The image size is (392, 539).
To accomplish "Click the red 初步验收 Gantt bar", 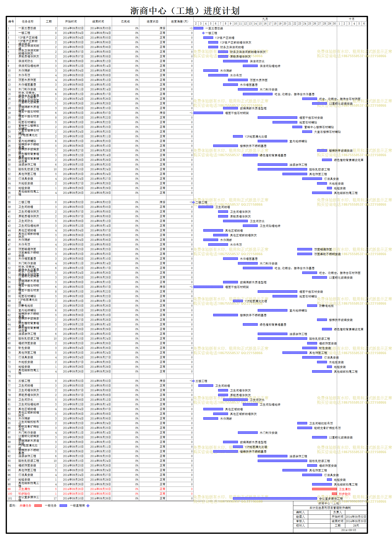I will point(334,494).
